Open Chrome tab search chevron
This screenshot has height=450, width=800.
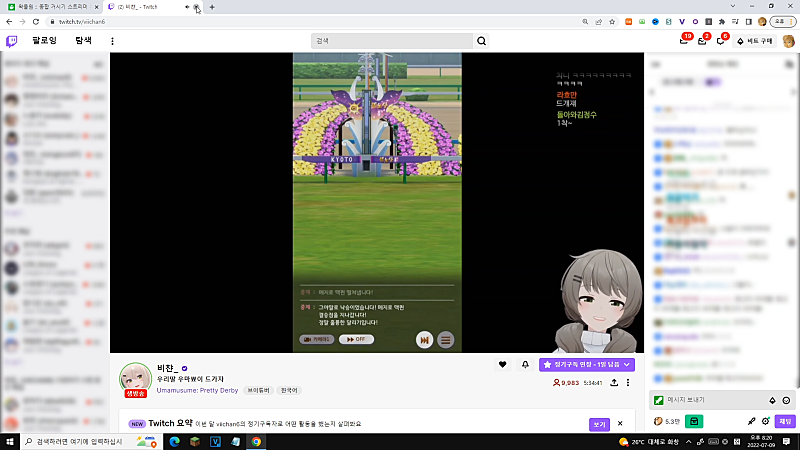(x=733, y=6)
